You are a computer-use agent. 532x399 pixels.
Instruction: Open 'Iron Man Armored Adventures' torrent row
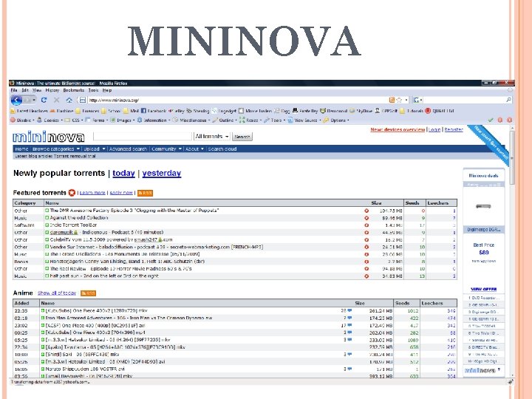click(129, 318)
